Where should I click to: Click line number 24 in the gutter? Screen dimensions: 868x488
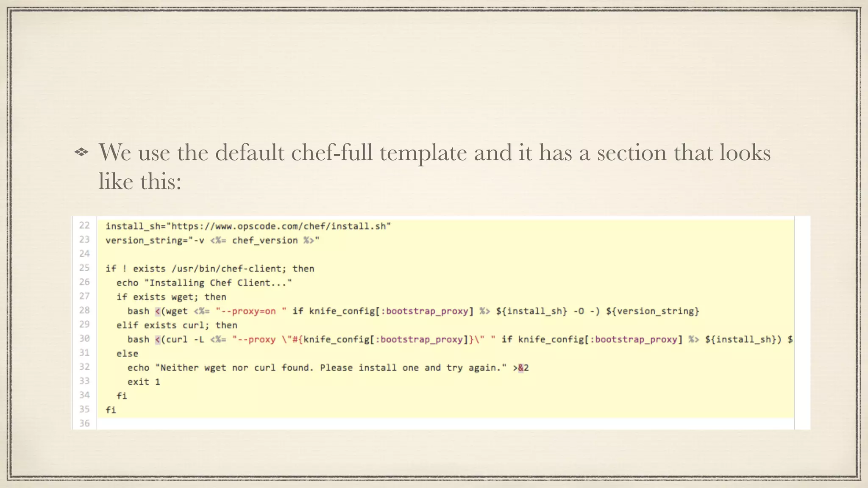click(84, 253)
